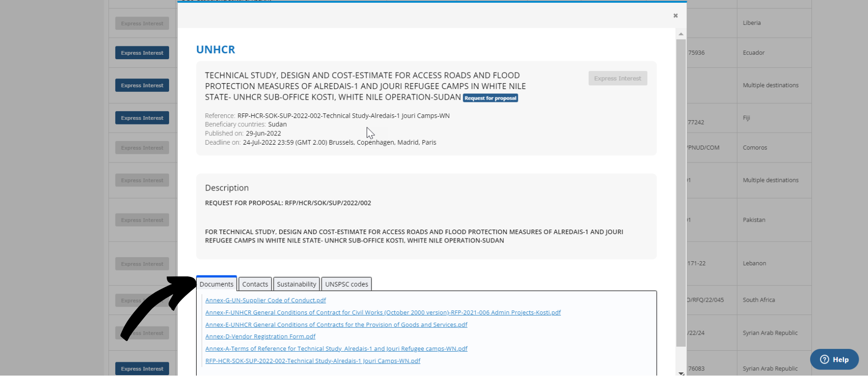
Task: Switch to the Documents tab
Action: coord(216,284)
